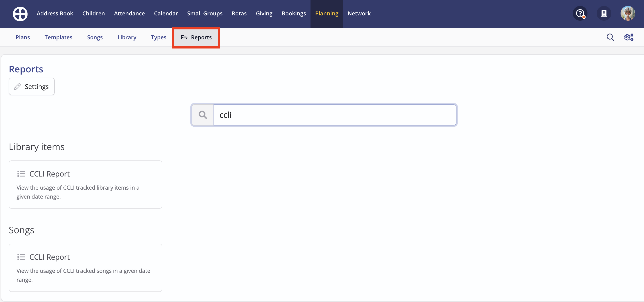Click the Reports tab folder icon
The height and width of the screenshot is (302, 644).
pos(184,37)
